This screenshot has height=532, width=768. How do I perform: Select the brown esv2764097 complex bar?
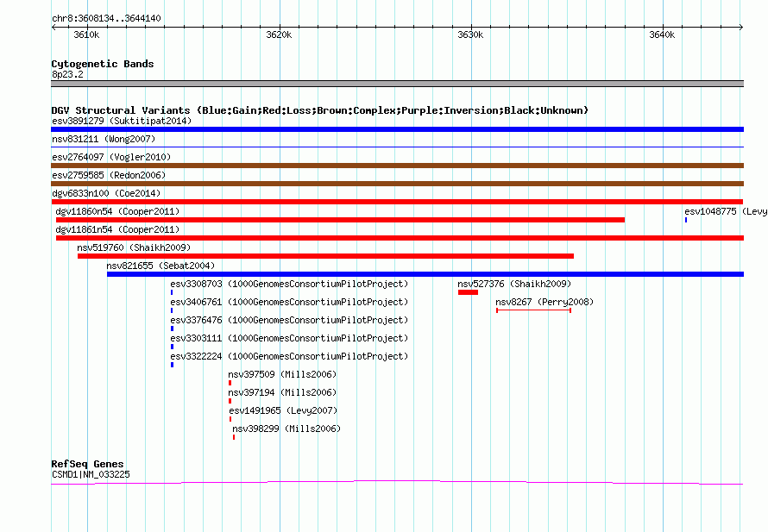[x=397, y=166]
